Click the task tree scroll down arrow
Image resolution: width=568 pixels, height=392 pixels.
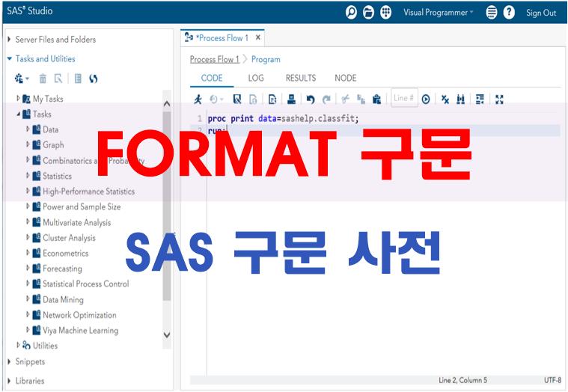(167, 335)
